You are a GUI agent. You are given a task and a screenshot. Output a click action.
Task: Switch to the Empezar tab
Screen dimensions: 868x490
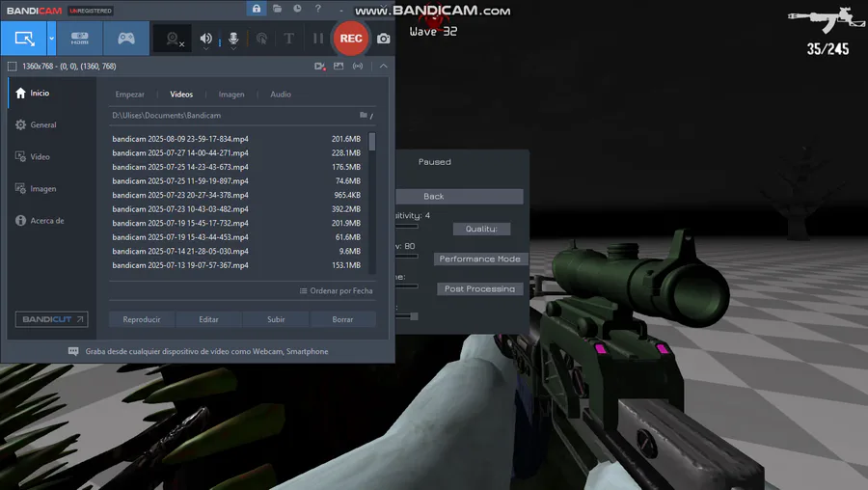(x=129, y=95)
